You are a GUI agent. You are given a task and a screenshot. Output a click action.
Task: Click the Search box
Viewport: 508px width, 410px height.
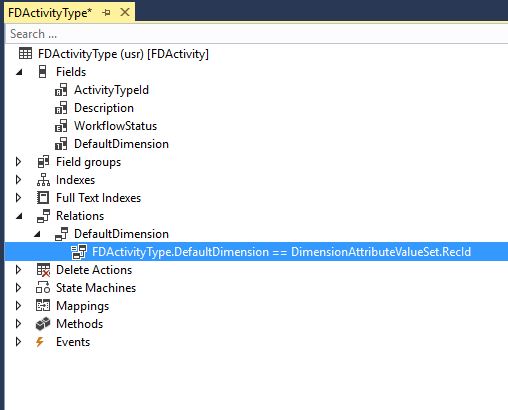[x=256, y=34]
